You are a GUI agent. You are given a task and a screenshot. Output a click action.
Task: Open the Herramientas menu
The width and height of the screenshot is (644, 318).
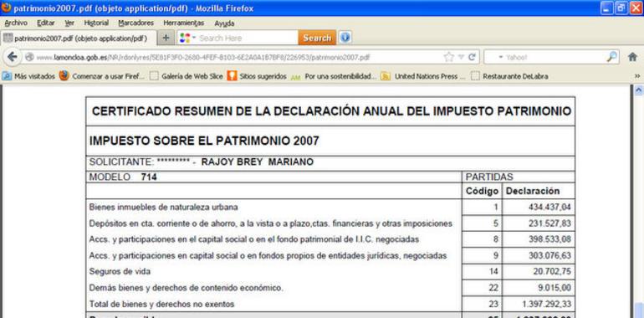pyautogui.click(x=184, y=23)
